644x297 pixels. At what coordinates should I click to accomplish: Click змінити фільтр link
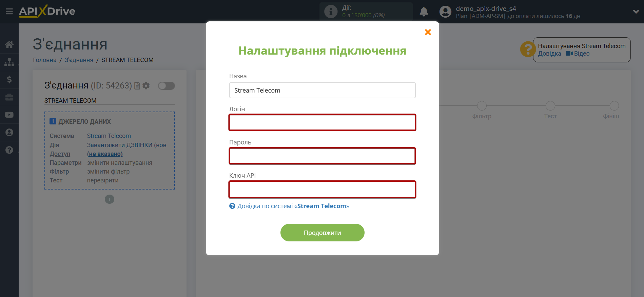point(108,172)
